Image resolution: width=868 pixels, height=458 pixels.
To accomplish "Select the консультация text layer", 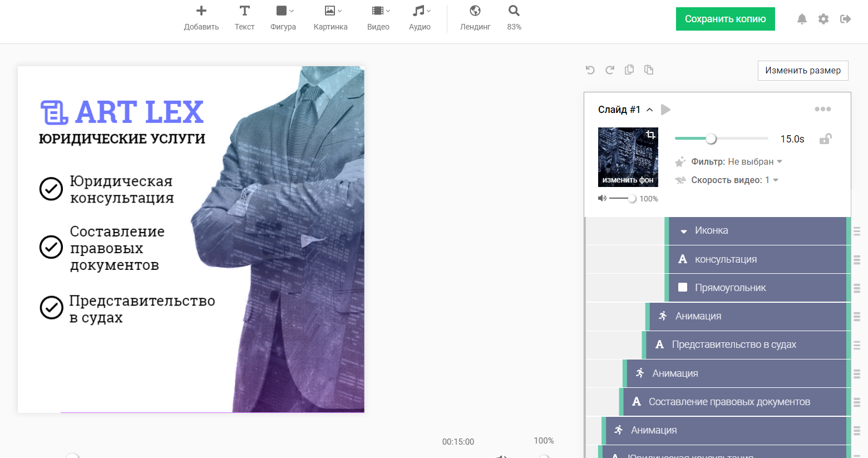I will point(757,259).
